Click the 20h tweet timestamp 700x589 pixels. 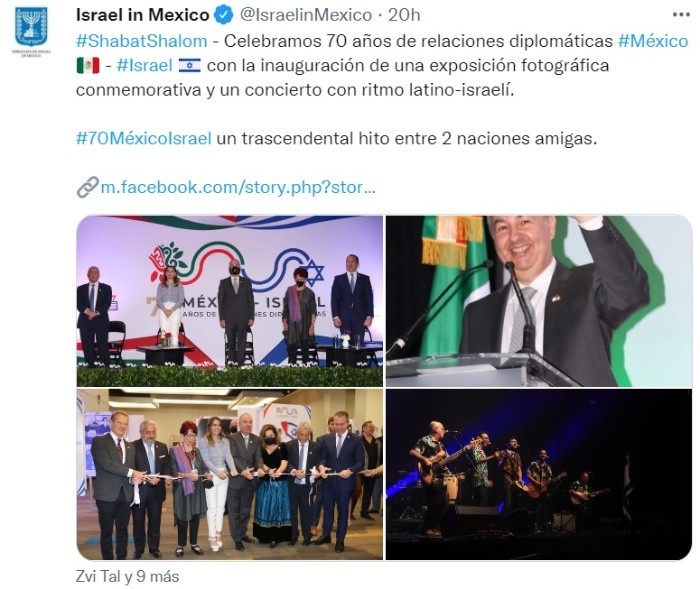pyautogui.click(x=404, y=15)
